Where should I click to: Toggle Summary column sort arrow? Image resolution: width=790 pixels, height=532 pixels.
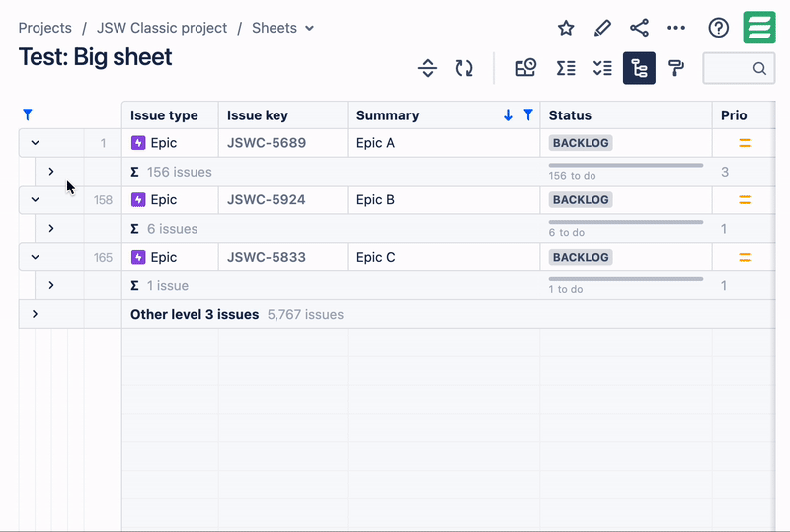click(x=508, y=115)
